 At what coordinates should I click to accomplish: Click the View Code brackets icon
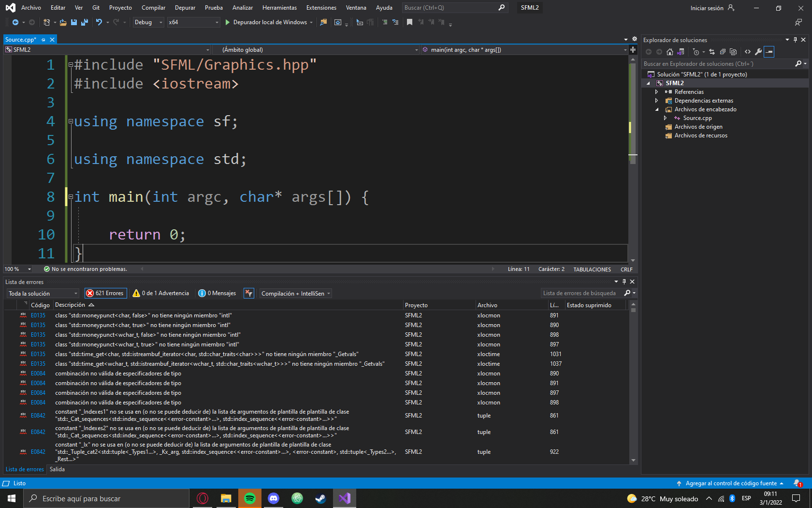(x=748, y=52)
